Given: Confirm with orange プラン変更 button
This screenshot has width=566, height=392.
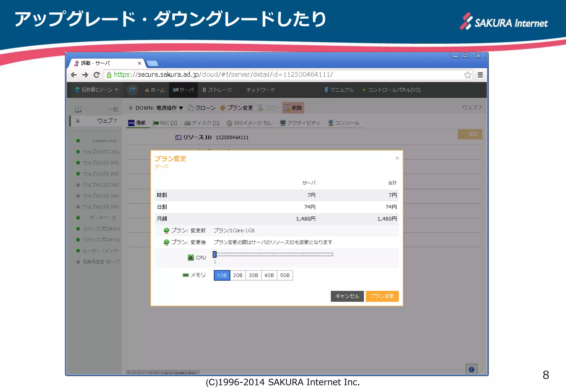Looking at the screenshot, I should (382, 296).
